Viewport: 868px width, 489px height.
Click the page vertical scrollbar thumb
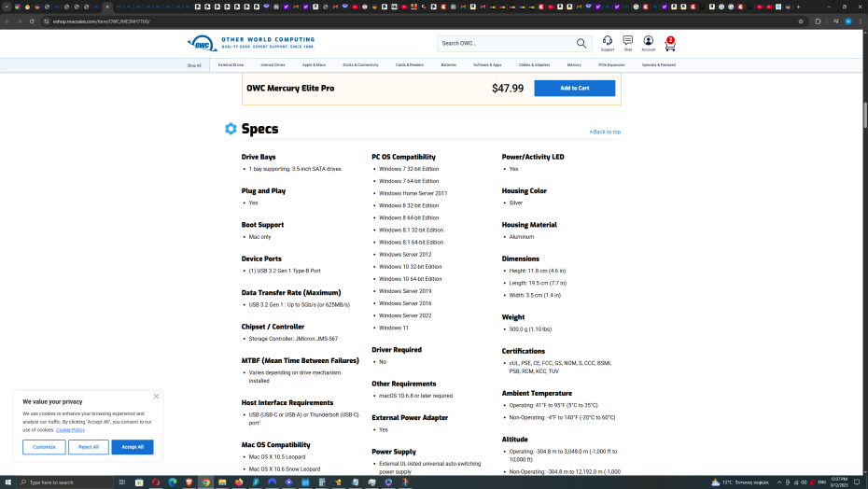tap(864, 115)
